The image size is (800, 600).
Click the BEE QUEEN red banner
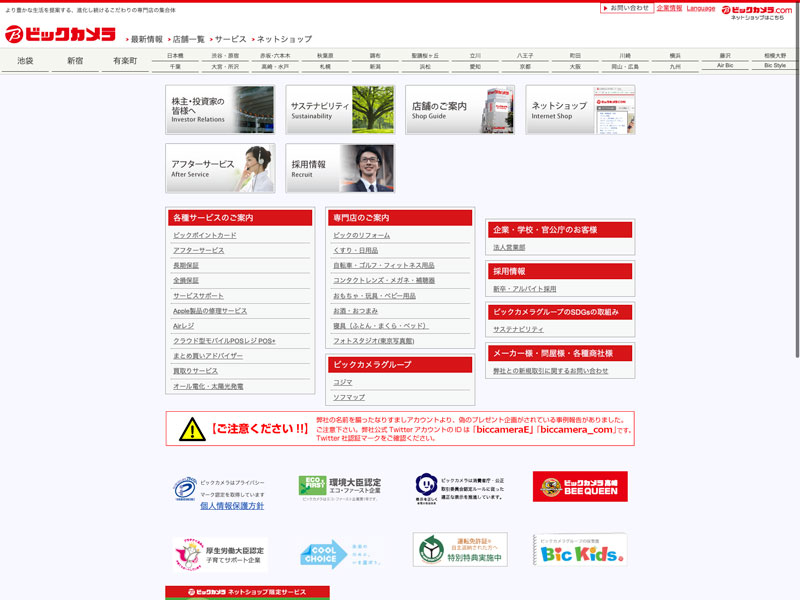580,487
